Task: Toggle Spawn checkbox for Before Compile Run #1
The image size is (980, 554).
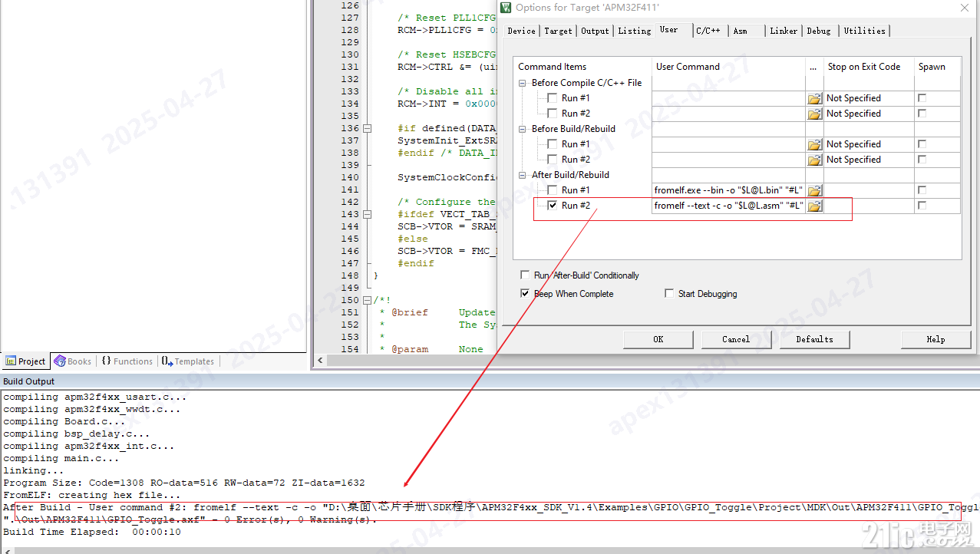Action: tap(922, 98)
